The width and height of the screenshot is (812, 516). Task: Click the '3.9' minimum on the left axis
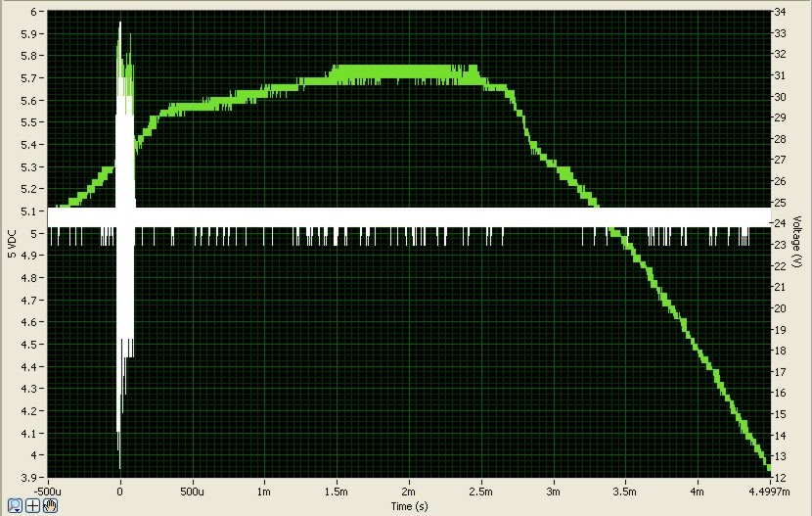tap(29, 477)
